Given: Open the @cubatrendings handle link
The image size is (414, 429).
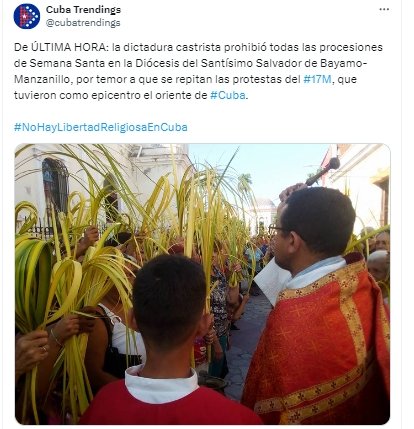Looking at the screenshot, I should [83, 23].
